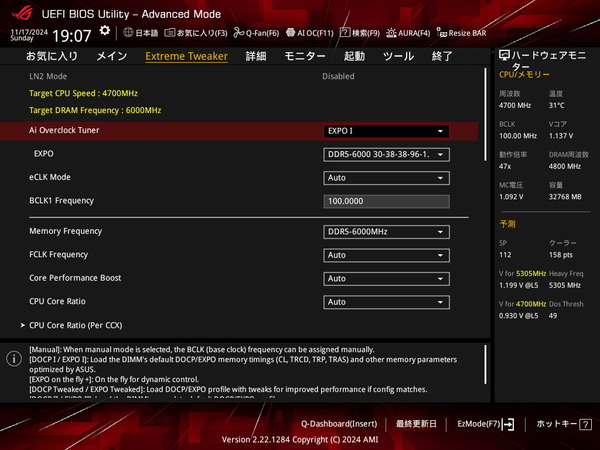Viewport: 600px width, 450px height.
Task: Click the 1.137 V core voltage value
Action: coord(561,136)
